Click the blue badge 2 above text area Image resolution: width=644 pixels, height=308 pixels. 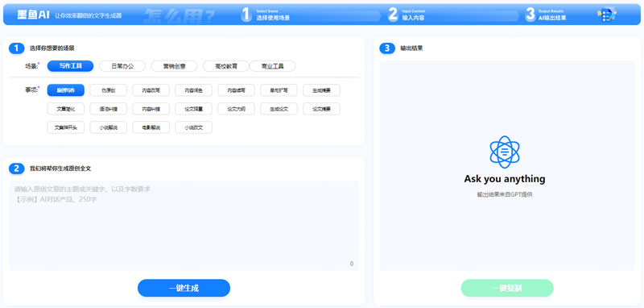16,169
